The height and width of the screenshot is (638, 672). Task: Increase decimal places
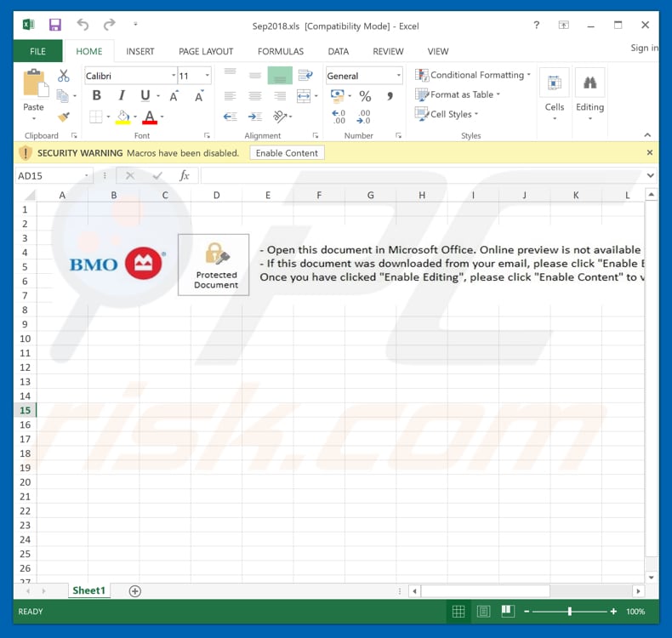tap(339, 117)
